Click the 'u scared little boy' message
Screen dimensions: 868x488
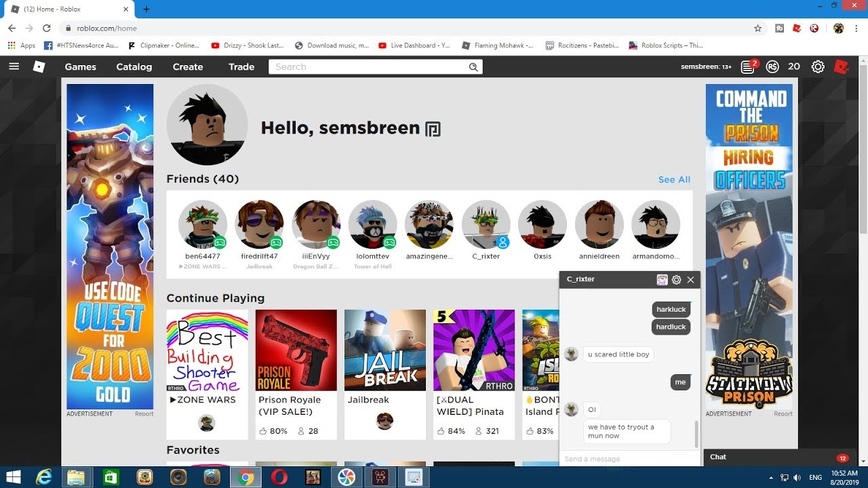(618, 354)
